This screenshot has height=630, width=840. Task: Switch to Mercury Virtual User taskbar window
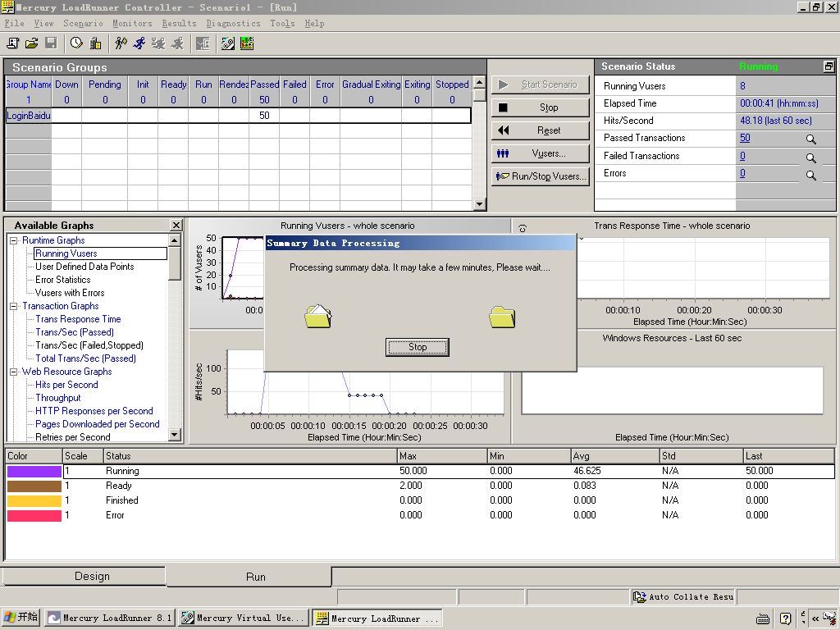(x=244, y=618)
